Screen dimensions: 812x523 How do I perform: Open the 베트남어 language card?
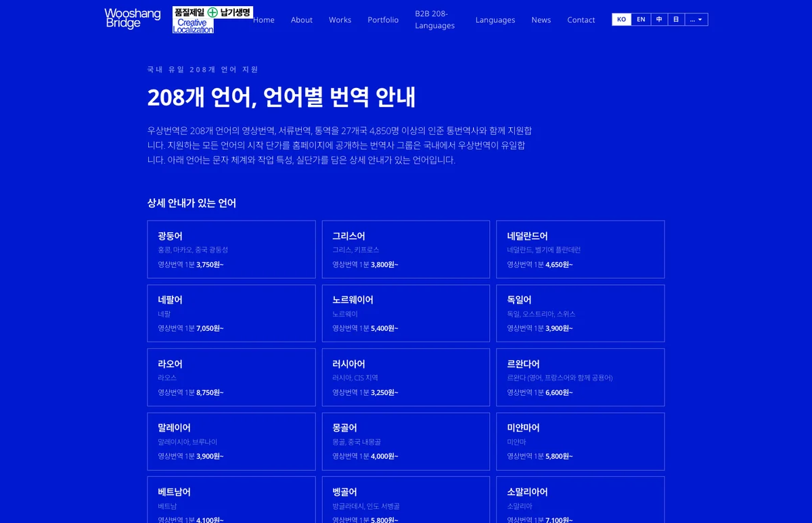(x=231, y=500)
